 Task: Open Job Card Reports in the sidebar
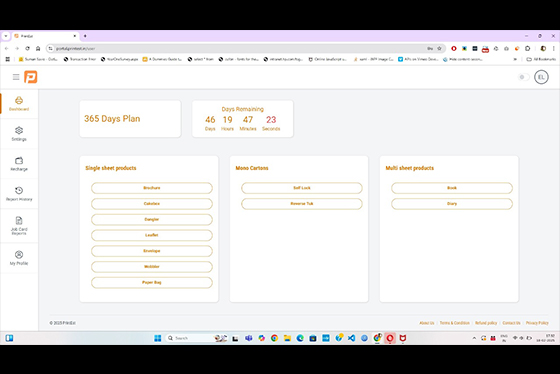[19, 225]
